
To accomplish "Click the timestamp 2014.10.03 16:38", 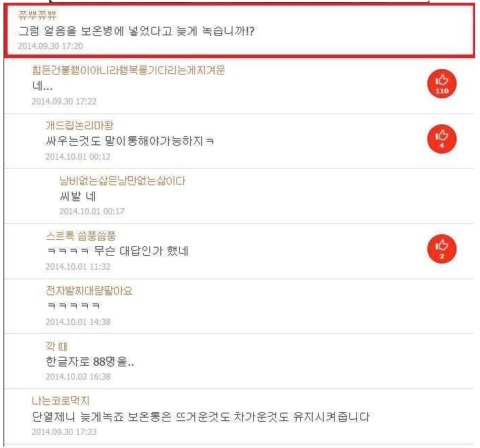I will click(78, 377).
